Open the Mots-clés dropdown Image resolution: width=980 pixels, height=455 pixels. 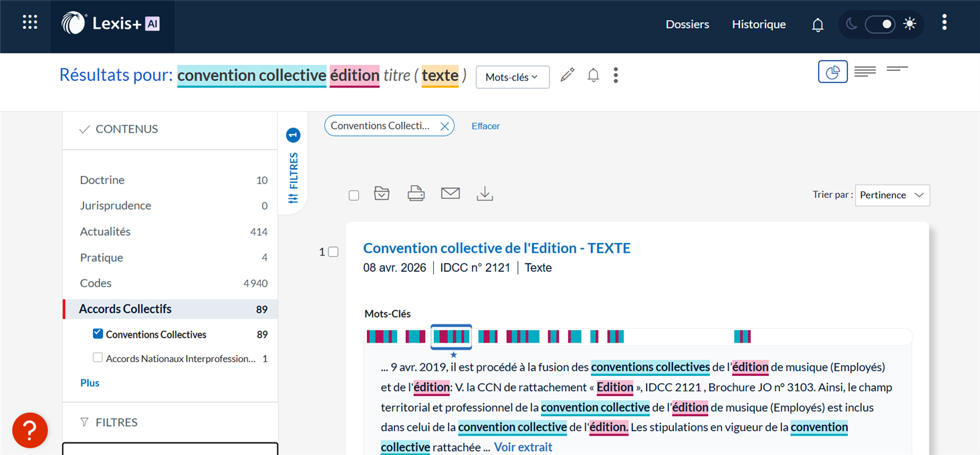tap(512, 77)
